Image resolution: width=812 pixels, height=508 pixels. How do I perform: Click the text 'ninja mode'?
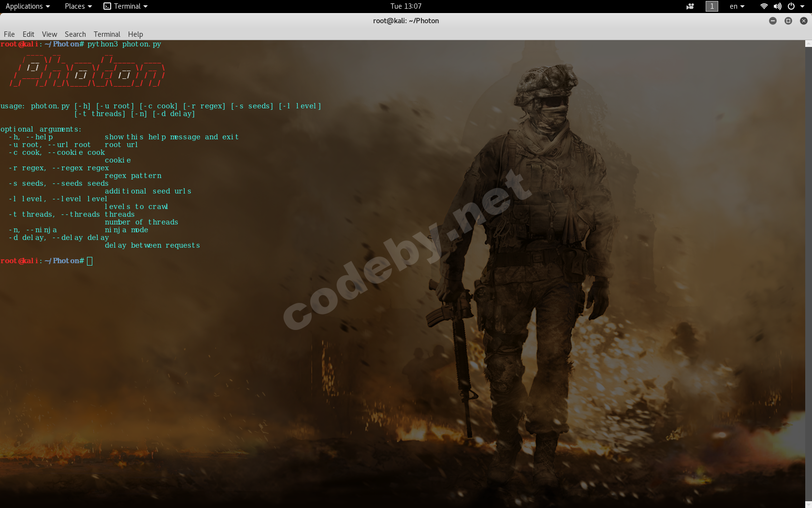(127, 230)
